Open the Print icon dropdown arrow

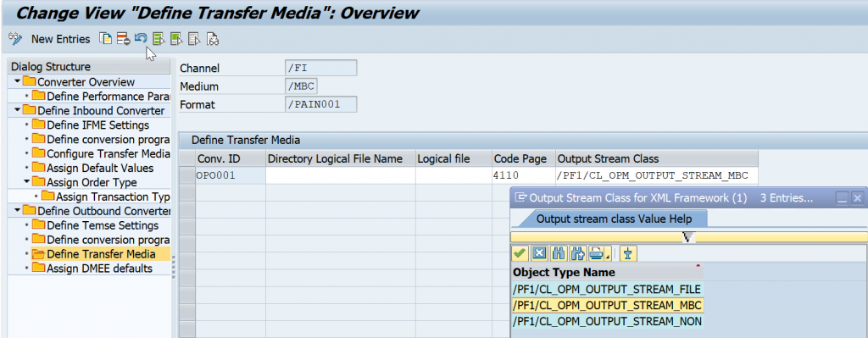[608, 256]
